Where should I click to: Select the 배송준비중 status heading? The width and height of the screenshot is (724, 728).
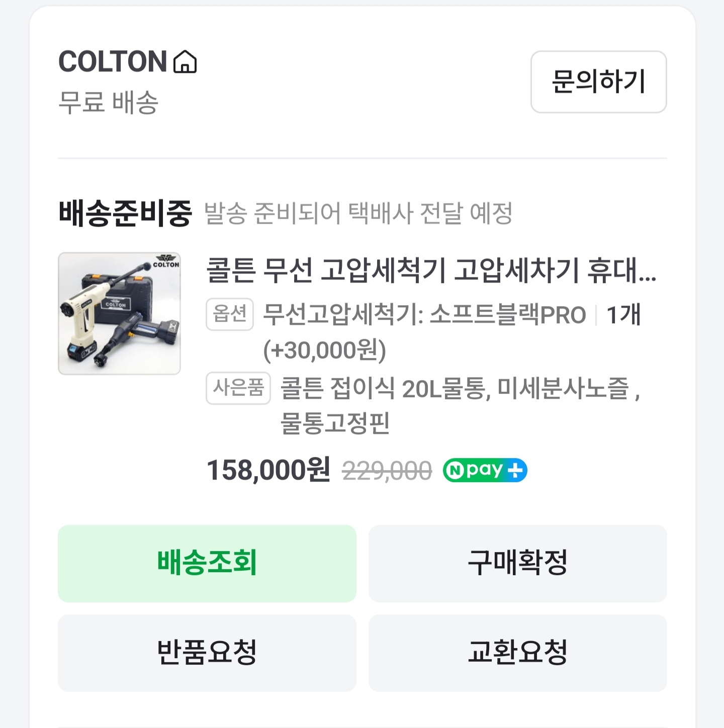(x=125, y=213)
